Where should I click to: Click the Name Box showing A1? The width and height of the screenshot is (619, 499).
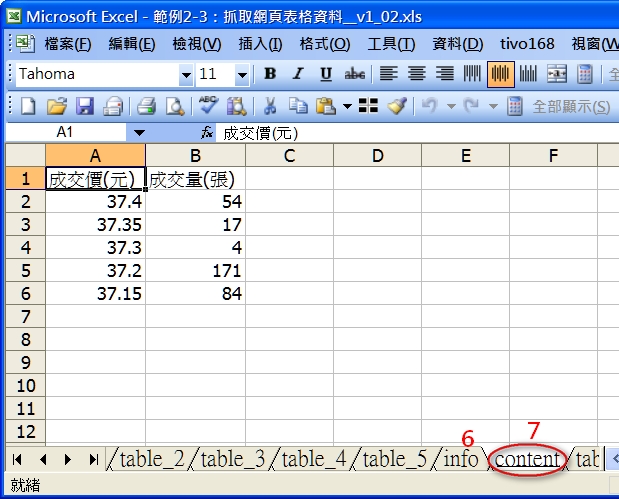[66, 132]
